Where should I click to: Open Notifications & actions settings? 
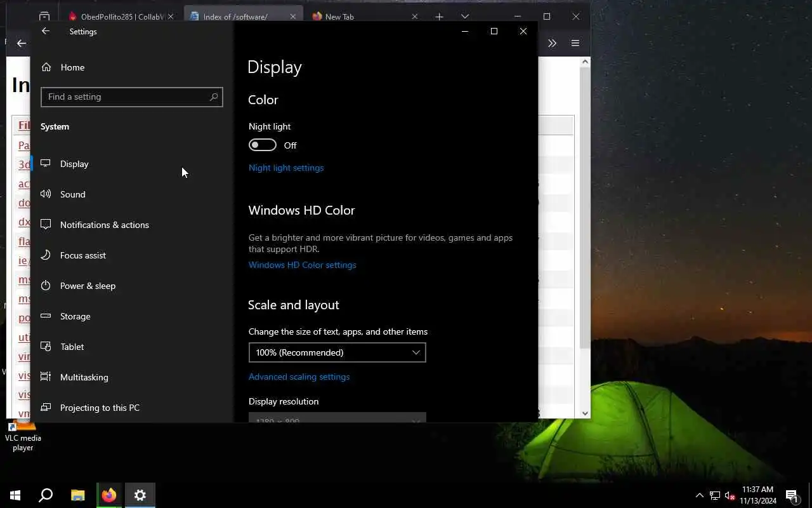(x=131, y=225)
